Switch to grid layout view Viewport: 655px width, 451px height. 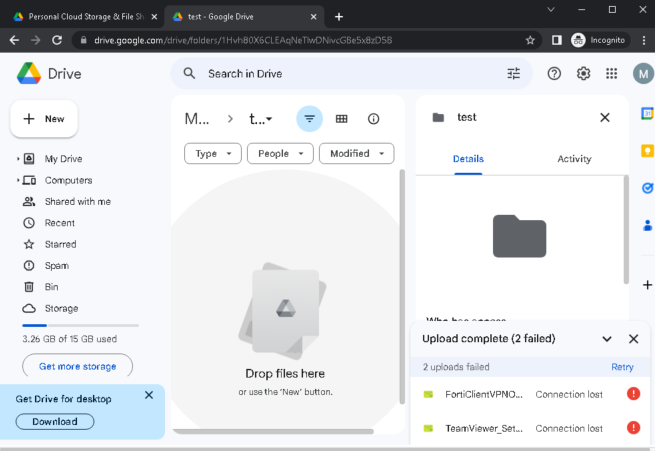[341, 119]
